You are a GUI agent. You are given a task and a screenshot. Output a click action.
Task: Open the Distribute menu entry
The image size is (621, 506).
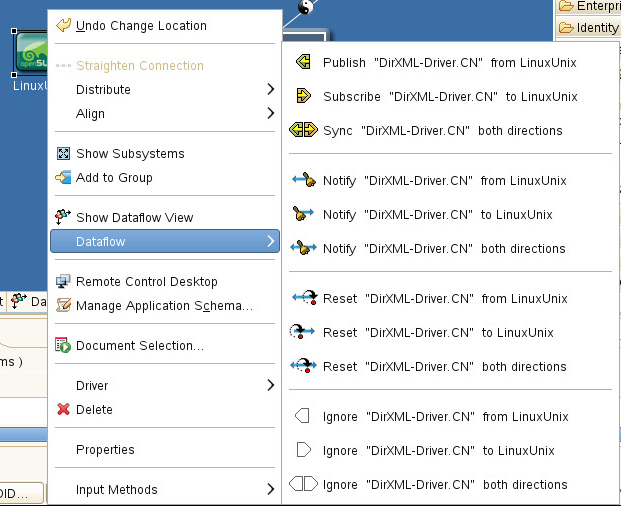click(165, 89)
